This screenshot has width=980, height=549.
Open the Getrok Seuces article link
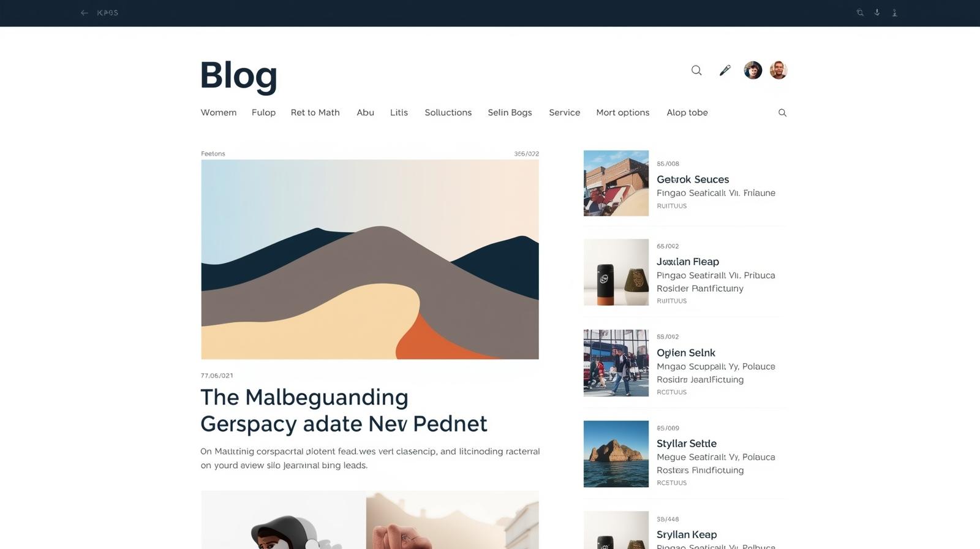(693, 180)
